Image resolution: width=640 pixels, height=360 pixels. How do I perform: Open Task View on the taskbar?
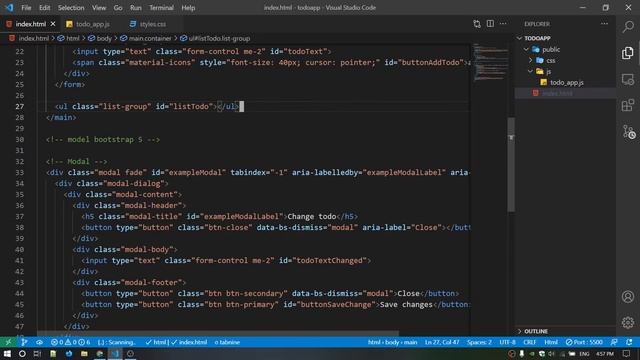[x=37, y=354]
